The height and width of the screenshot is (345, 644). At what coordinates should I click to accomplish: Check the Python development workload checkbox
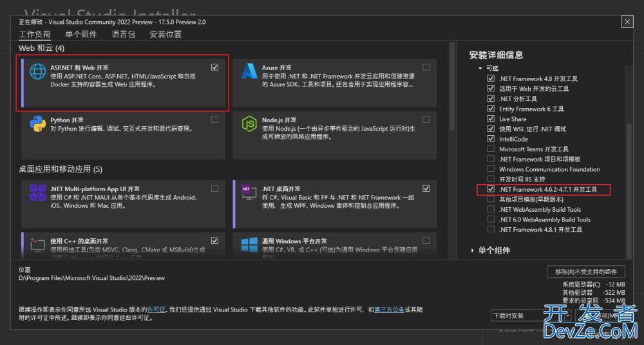(215, 120)
